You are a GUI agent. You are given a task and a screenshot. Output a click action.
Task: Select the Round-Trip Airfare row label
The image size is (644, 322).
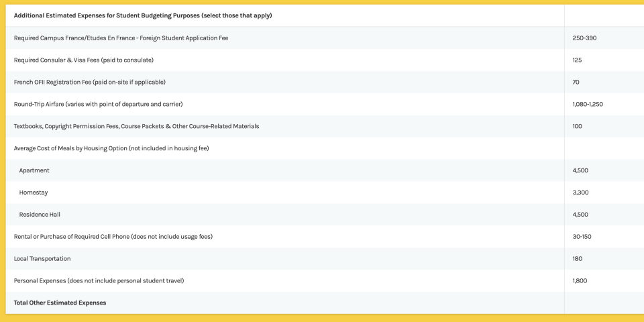click(x=98, y=104)
